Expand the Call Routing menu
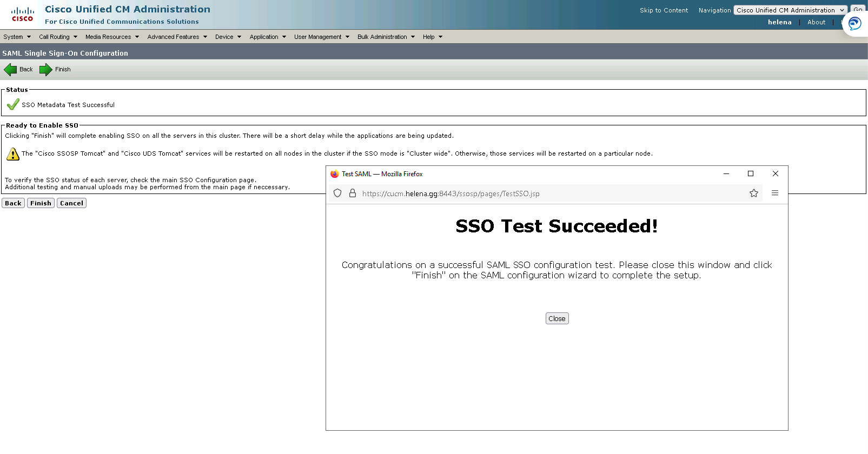The height and width of the screenshot is (454, 868). point(58,37)
